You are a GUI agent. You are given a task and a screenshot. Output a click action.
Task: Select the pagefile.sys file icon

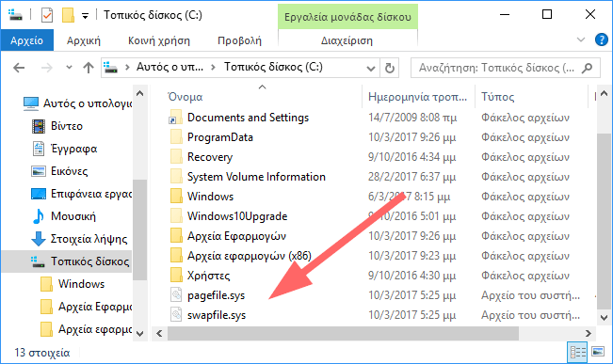[176, 295]
